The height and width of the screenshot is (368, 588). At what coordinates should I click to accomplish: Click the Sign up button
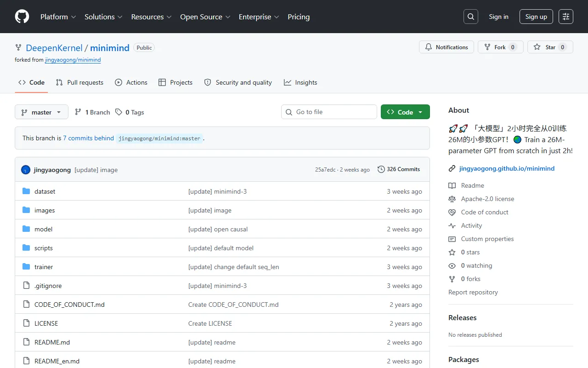536,17
